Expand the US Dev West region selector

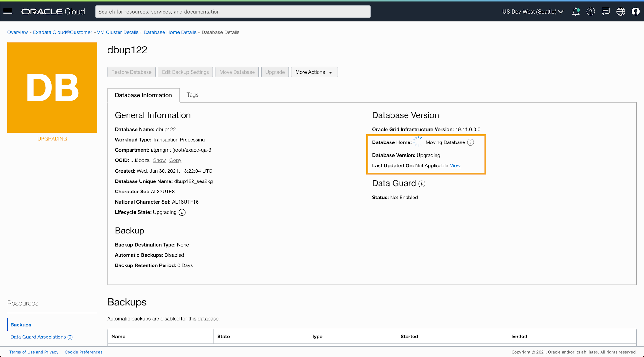tap(533, 12)
